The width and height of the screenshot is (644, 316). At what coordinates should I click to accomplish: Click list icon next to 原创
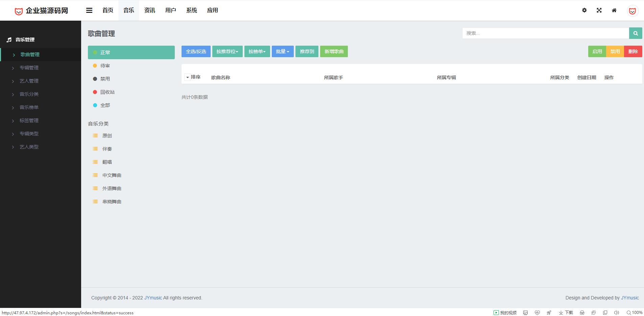(x=95, y=136)
